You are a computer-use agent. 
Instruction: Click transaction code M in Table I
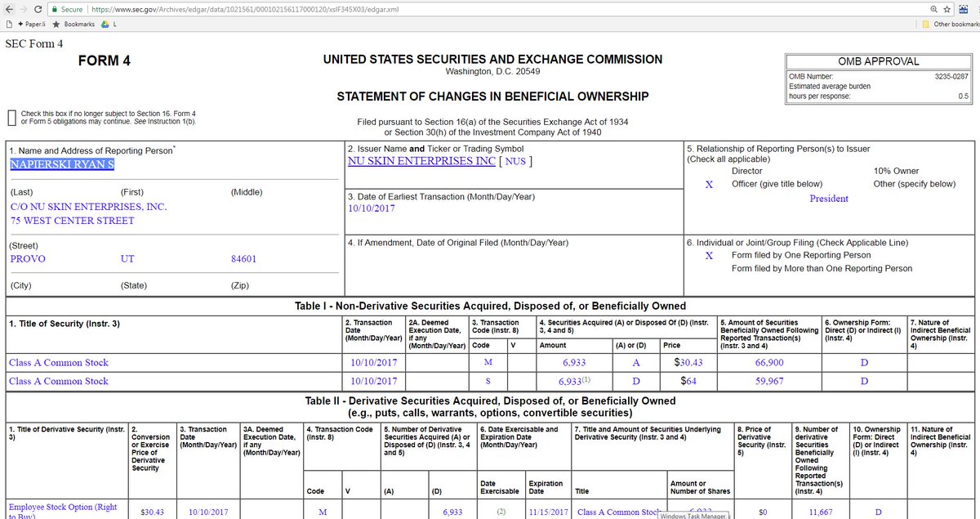tap(488, 363)
